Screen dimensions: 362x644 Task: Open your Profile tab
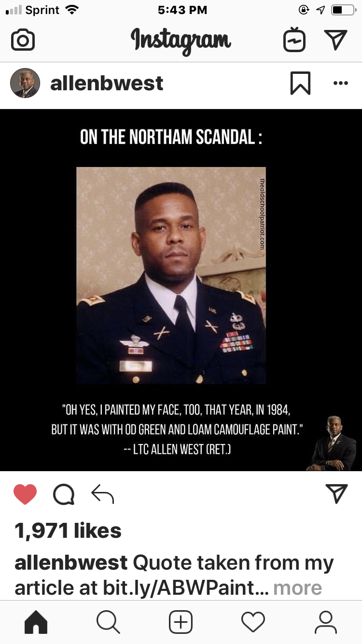pos(326,622)
